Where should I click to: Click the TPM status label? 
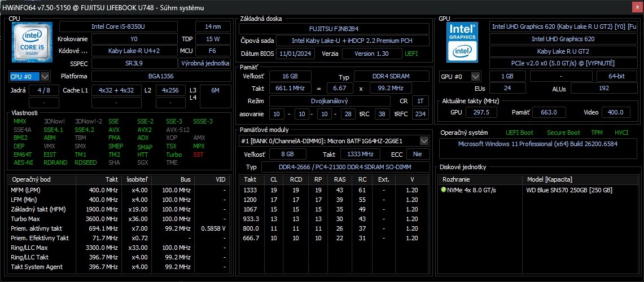(x=597, y=133)
